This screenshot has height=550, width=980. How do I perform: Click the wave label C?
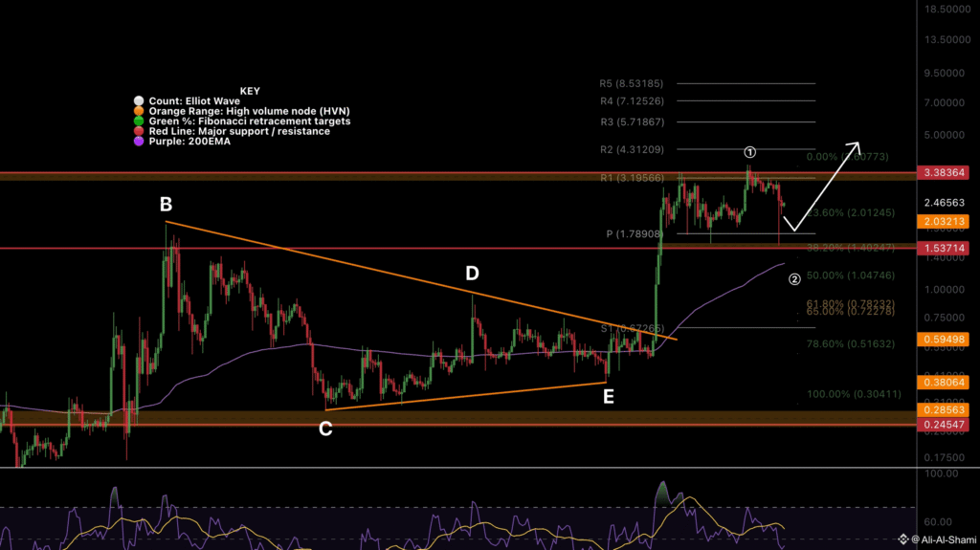(x=325, y=429)
